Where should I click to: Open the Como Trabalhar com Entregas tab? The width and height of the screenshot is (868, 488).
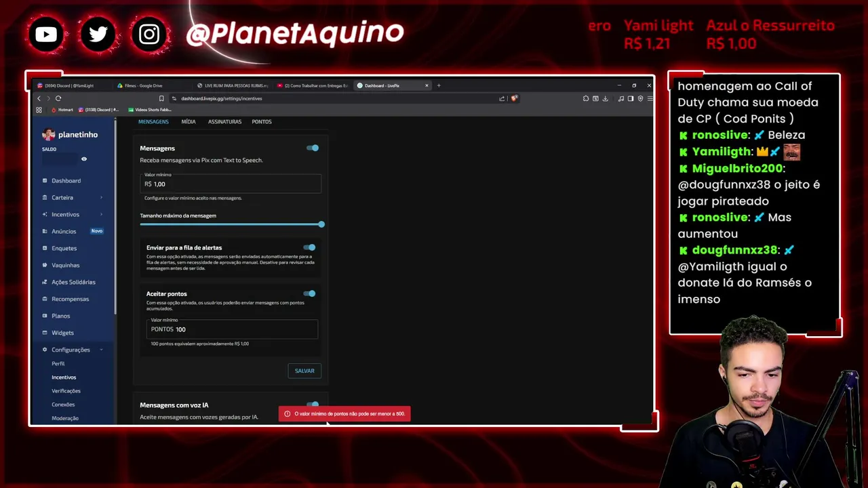pos(312,85)
